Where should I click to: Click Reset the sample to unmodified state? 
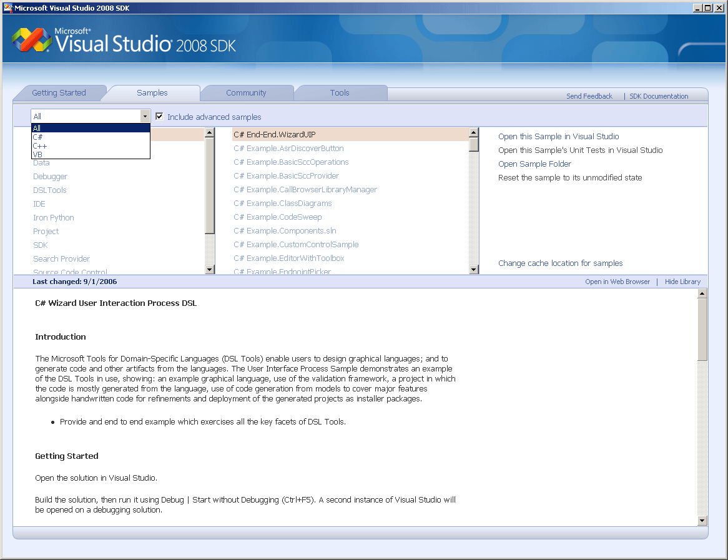click(x=570, y=178)
